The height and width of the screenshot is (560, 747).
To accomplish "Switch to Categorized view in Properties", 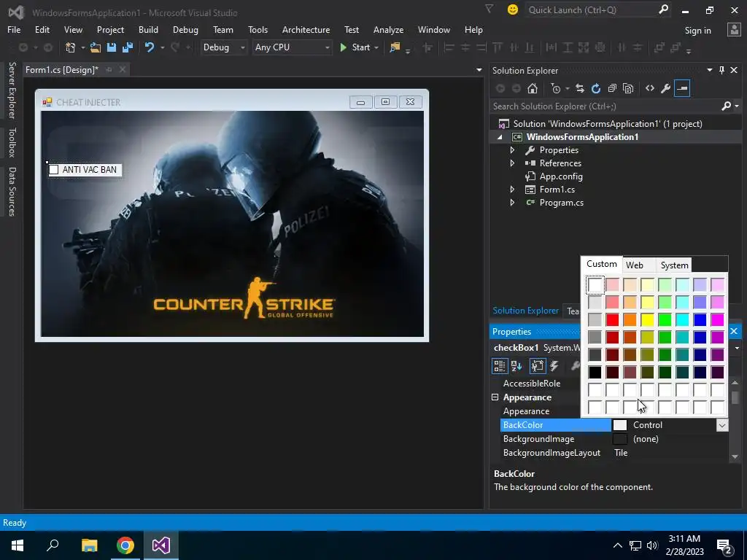I will [499, 366].
